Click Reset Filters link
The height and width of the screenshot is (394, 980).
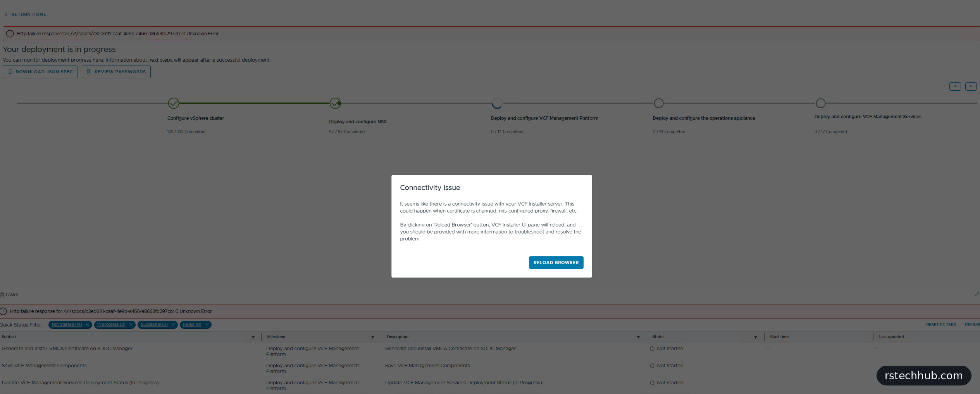pyautogui.click(x=941, y=325)
